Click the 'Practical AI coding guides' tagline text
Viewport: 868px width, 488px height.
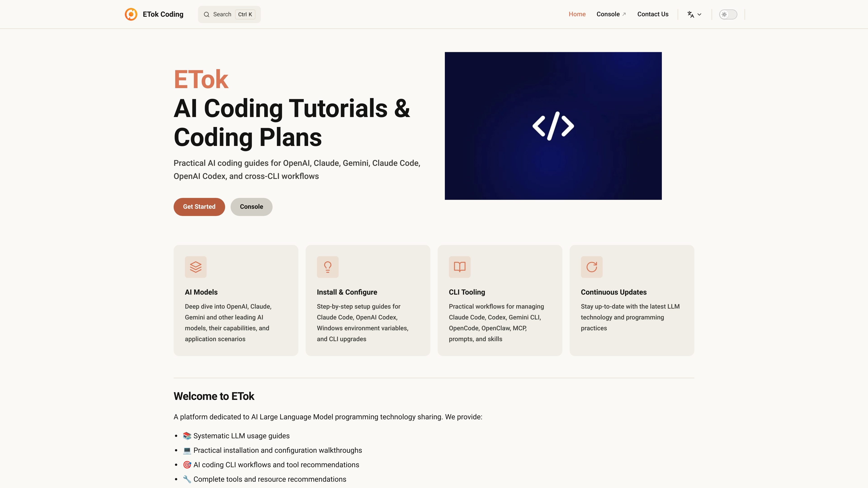point(297,169)
